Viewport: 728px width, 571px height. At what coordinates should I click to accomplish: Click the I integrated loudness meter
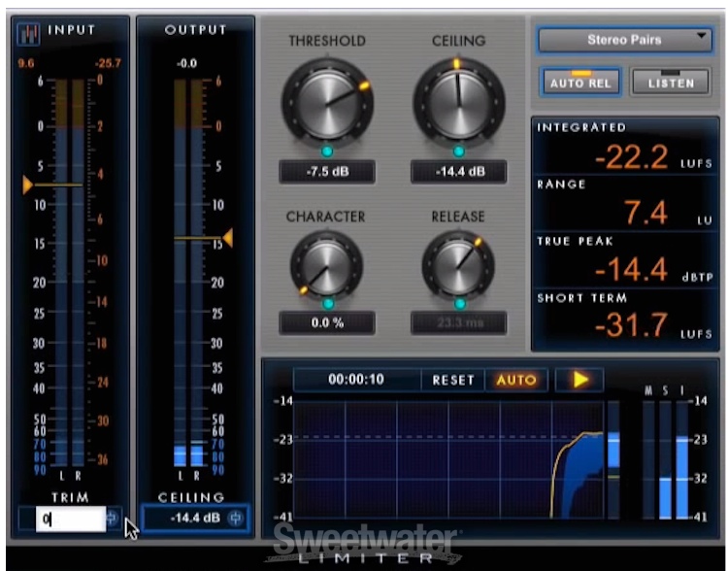pyautogui.click(x=682, y=459)
